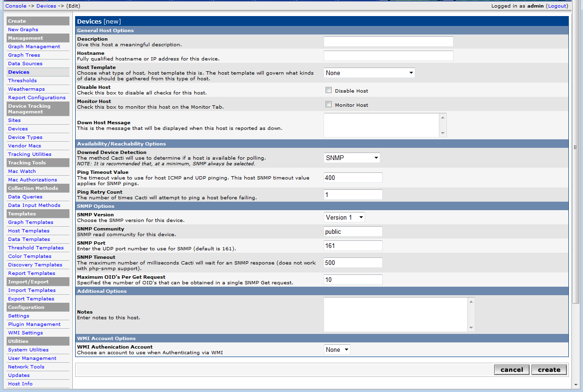
Task: Open Data Templates in sidebar
Action: (x=29, y=239)
